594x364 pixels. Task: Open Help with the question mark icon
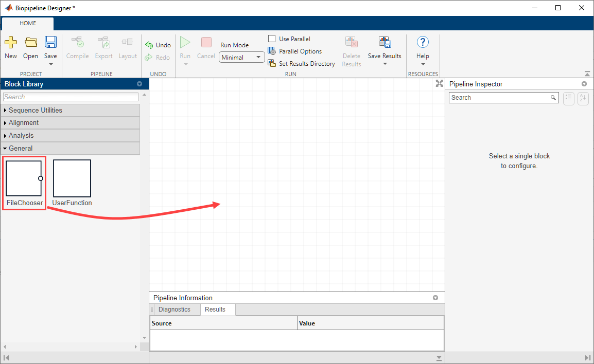click(x=423, y=42)
